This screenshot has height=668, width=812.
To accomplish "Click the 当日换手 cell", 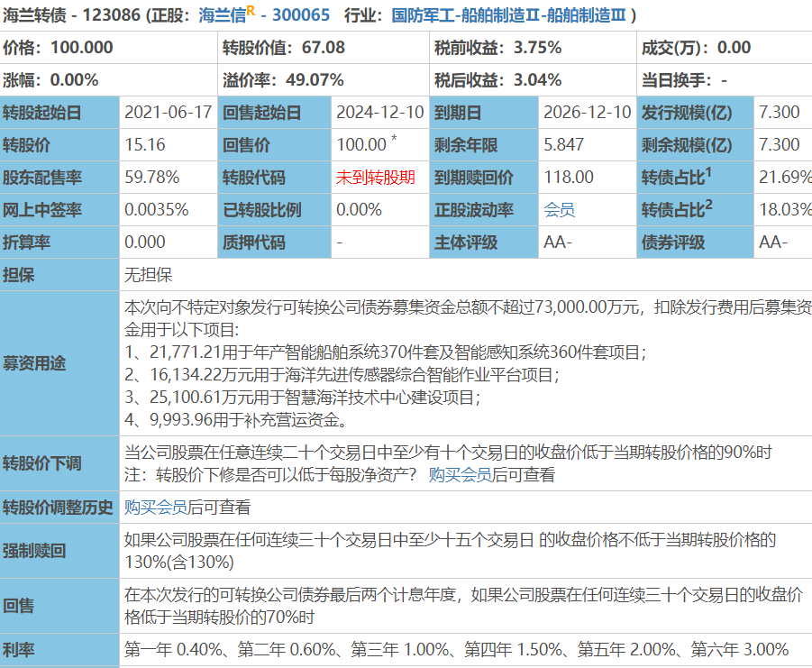I will pyautogui.click(x=725, y=80).
